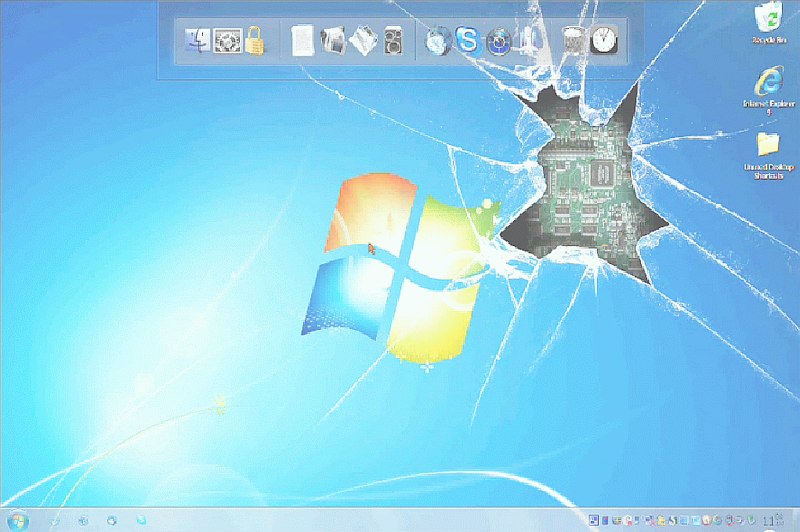Click the first blue-framed system tray icon

coord(593,520)
